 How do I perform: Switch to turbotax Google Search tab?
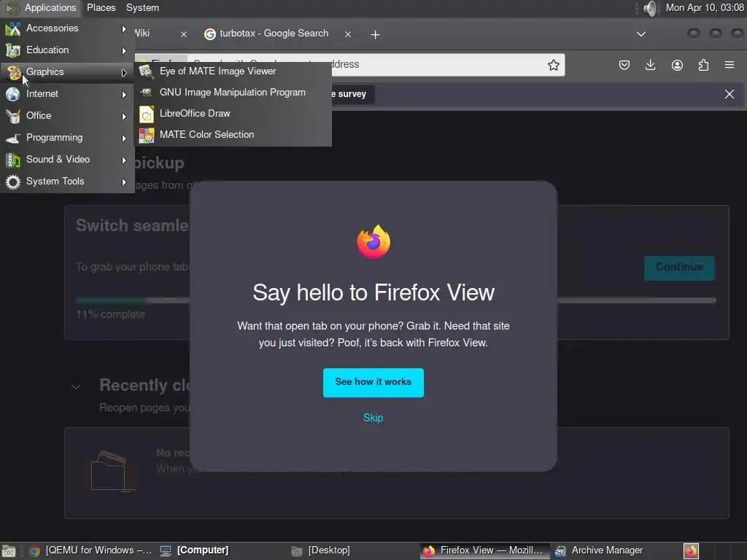click(274, 34)
